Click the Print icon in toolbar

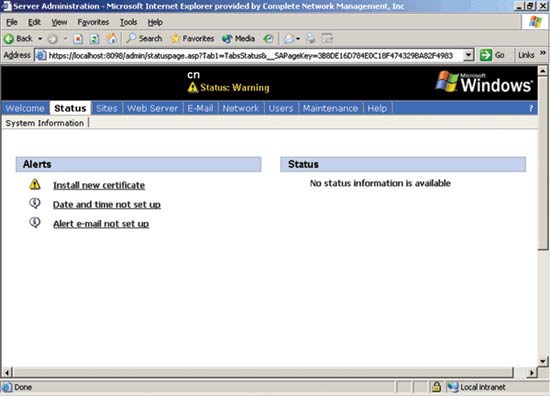(x=310, y=38)
